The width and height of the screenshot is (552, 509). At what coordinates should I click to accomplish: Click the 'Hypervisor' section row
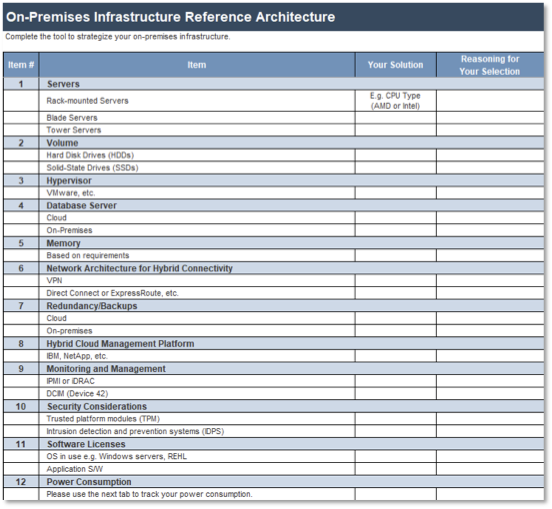pos(274,180)
